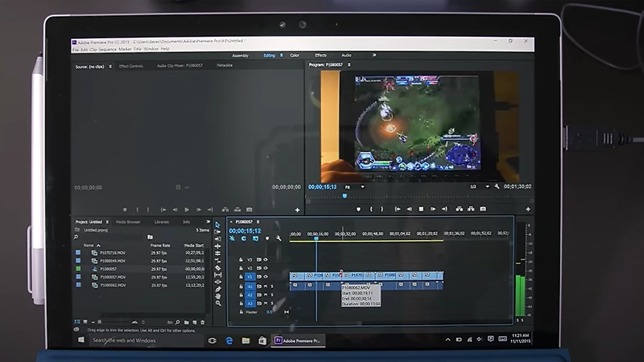Go to In point in Program monitor
The image size is (644, 362).
pyautogui.click(x=398, y=209)
